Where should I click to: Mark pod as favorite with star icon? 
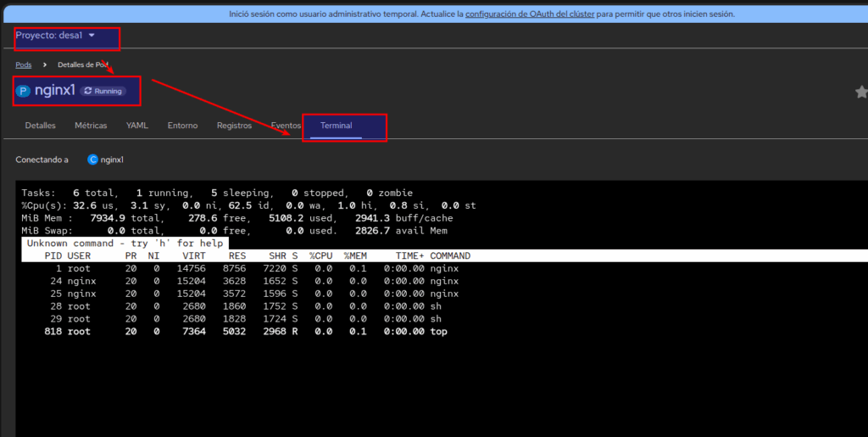861,92
